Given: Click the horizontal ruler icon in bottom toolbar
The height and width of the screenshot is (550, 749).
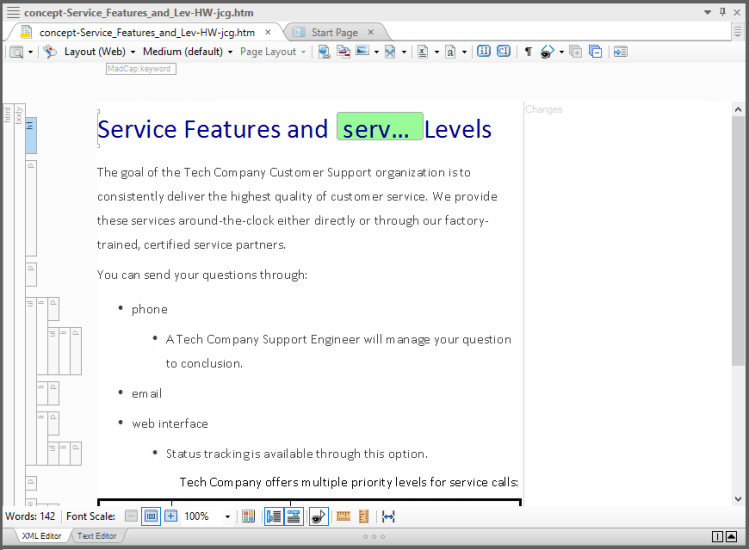Looking at the screenshot, I should click(x=344, y=516).
